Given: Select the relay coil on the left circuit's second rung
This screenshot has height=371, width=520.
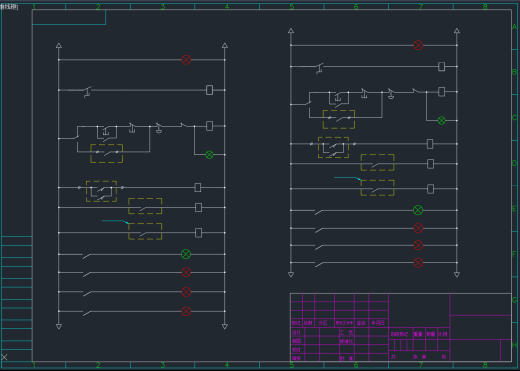Looking at the screenshot, I should click(209, 90).
